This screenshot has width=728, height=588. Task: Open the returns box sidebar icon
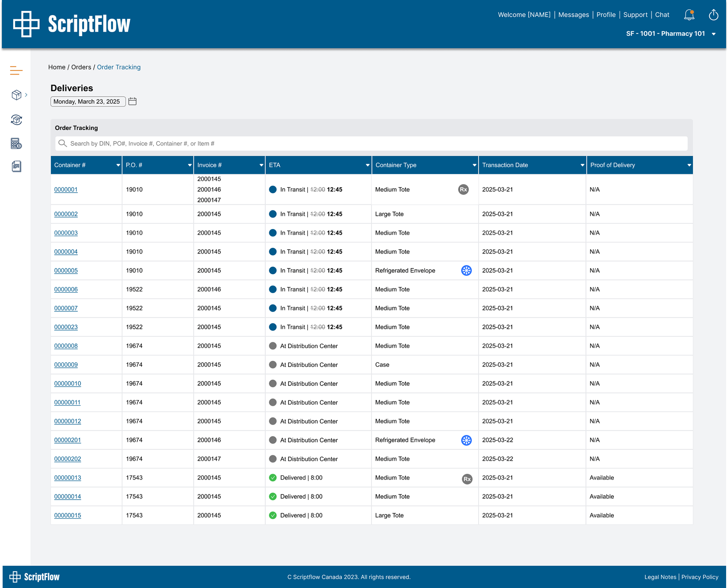pos(16,120)
